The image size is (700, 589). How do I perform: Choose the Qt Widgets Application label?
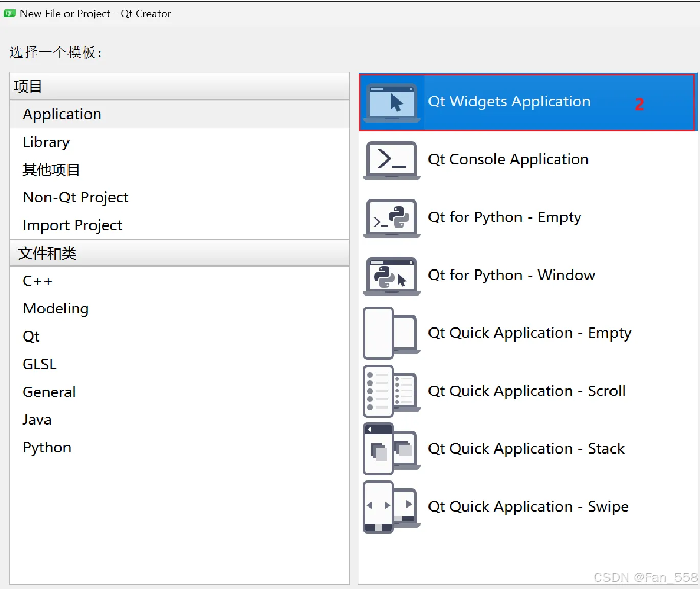tap(509, 102)
